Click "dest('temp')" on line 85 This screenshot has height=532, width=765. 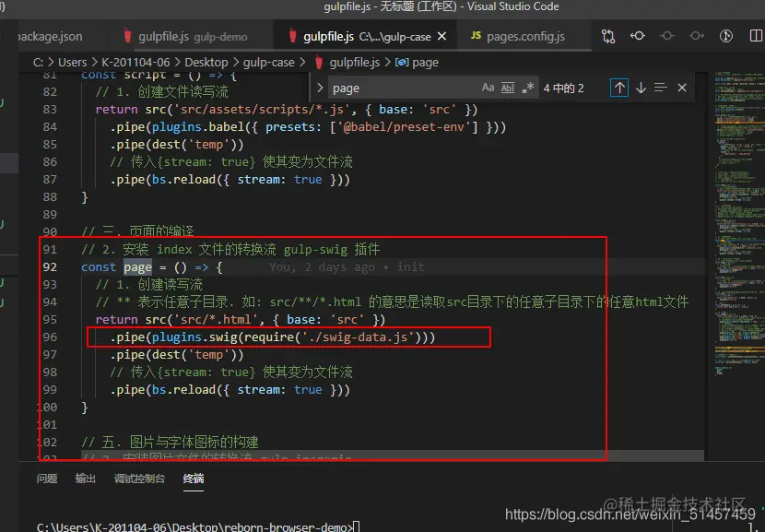tap(194, 145)
